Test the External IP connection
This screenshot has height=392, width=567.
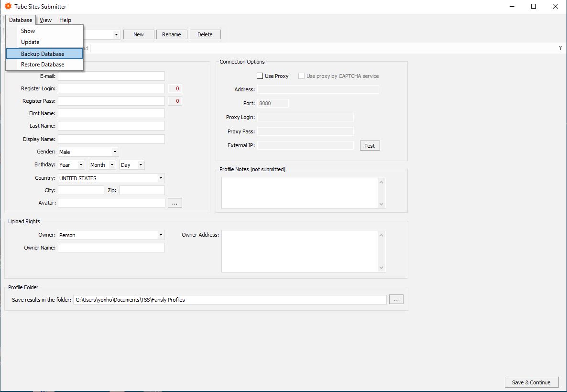tap(370, 145)
